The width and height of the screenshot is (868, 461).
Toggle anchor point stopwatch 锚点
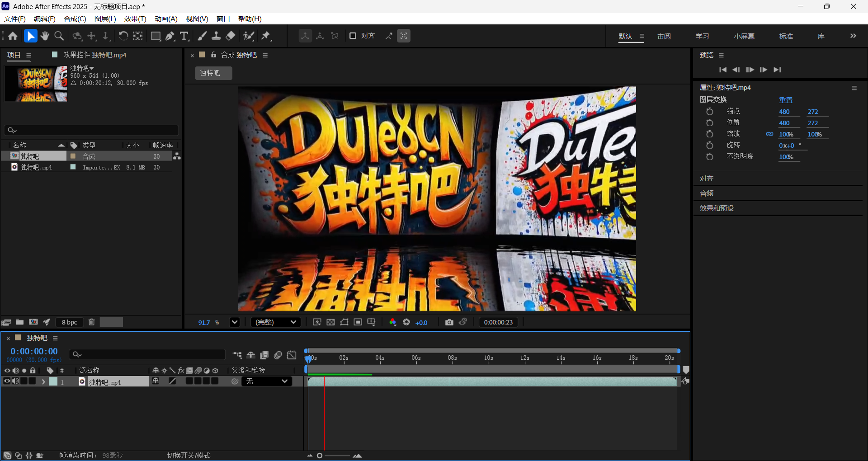(710, 112)
